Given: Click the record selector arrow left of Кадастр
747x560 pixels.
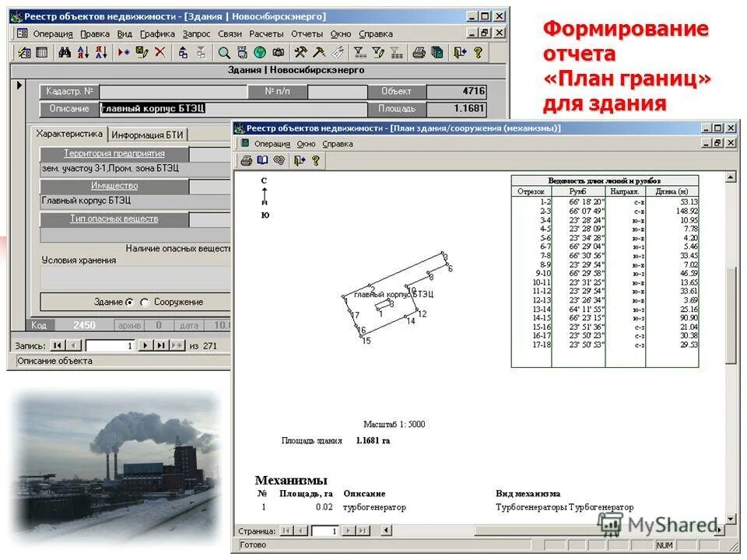Looking at the screenshot, I should (19, 86).
